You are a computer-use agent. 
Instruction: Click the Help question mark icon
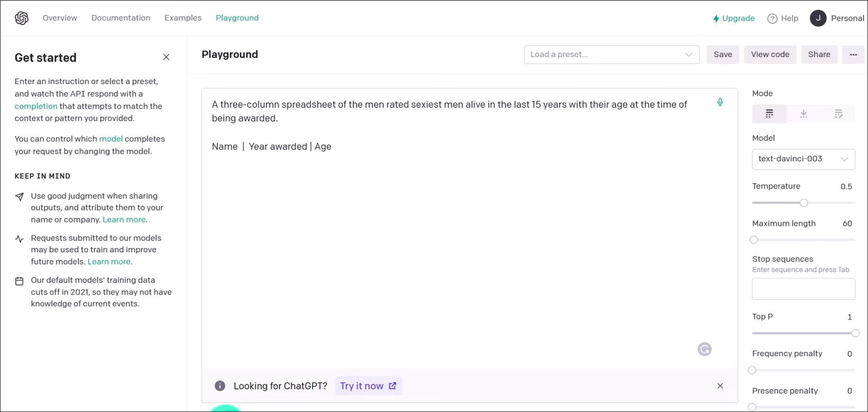pyautogui.click(x=772, y=19)
